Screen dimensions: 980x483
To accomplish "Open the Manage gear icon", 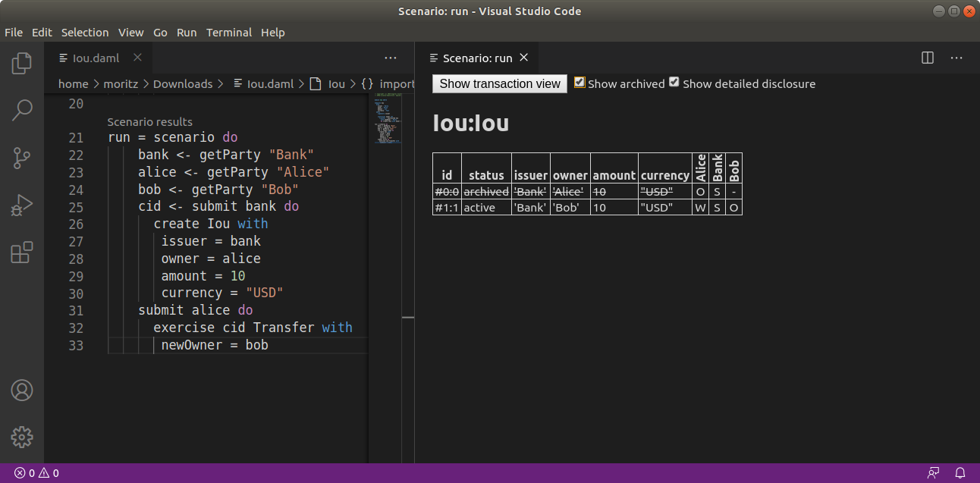I will pyautogui.click(x=22, y=437).
